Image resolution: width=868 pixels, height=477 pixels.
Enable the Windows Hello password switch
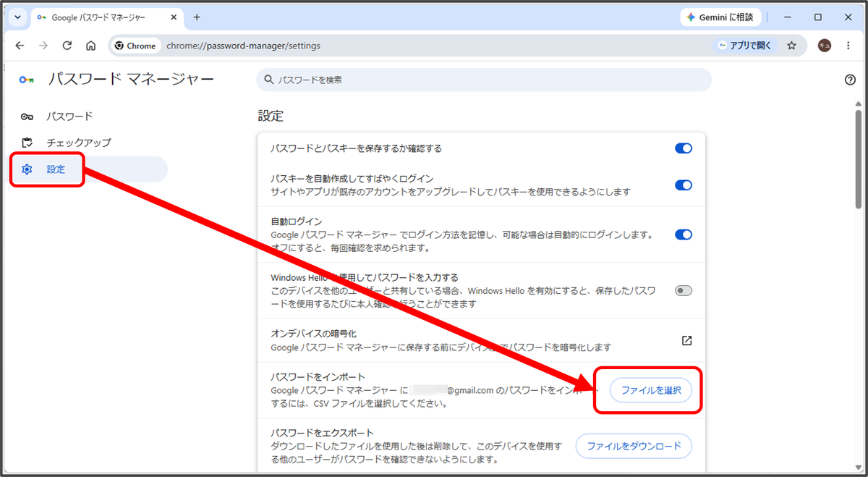[684, 290]
